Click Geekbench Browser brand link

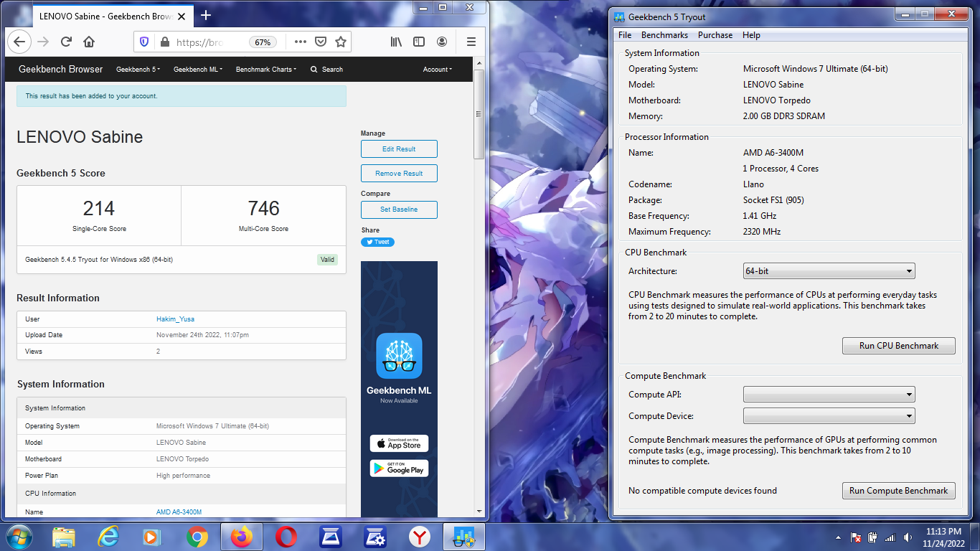[x=61, y=70]
